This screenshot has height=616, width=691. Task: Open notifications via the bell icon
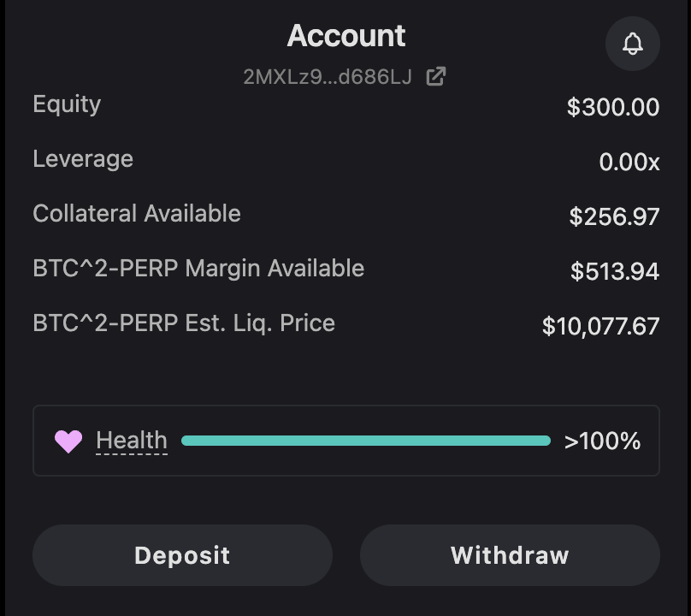[632, 44]
